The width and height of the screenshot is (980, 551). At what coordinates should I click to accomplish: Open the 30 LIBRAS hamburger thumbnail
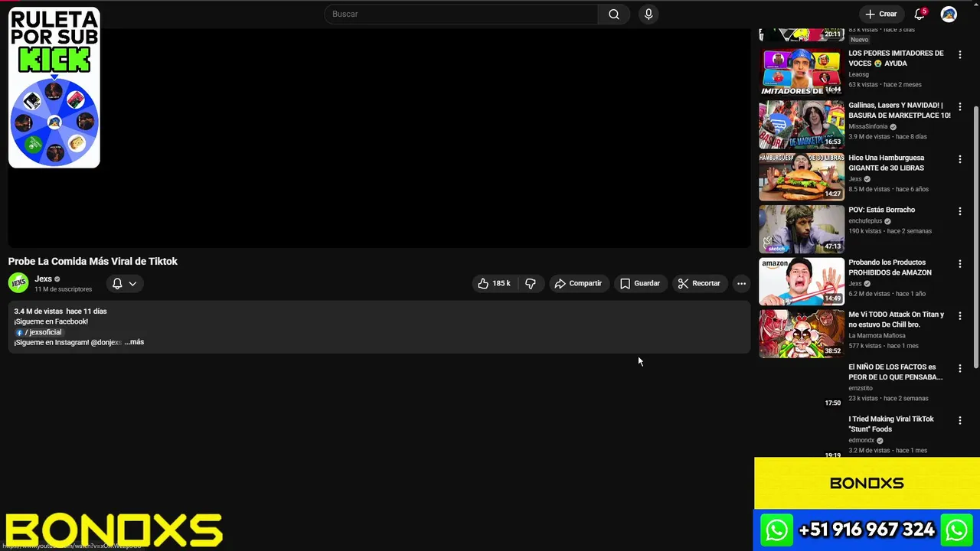(x=801, y=177)
